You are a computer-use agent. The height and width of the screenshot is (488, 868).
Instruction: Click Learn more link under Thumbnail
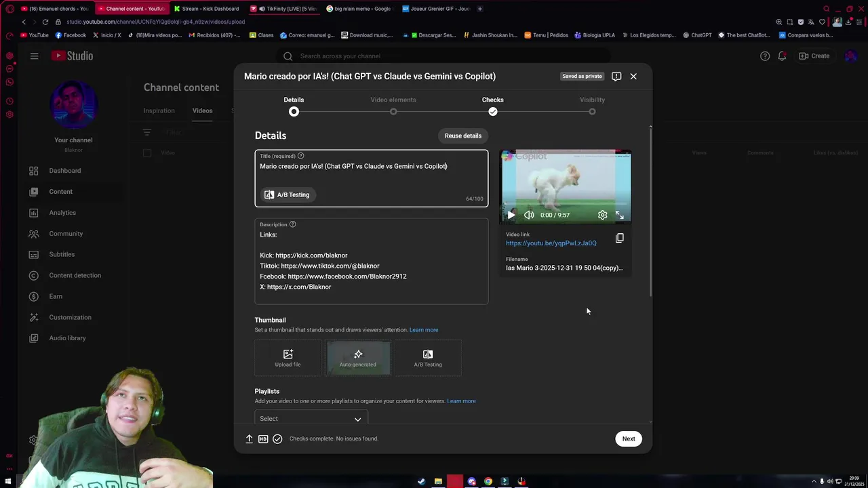pos(424,330)
